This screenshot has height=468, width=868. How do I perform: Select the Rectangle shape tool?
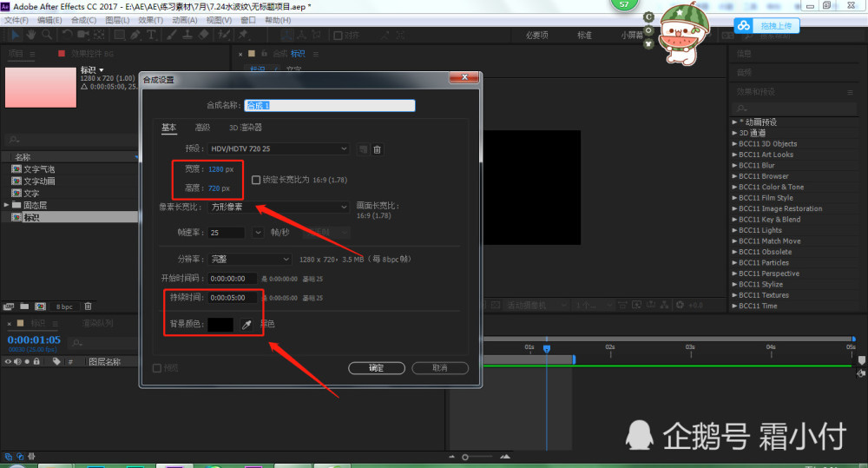[119, 35]
